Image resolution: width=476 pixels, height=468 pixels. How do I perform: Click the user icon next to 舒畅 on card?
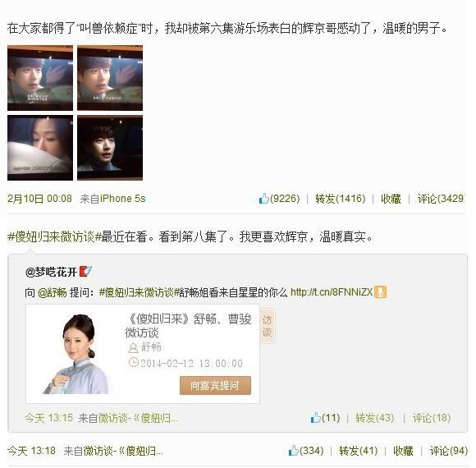click(x=133, y=348)
